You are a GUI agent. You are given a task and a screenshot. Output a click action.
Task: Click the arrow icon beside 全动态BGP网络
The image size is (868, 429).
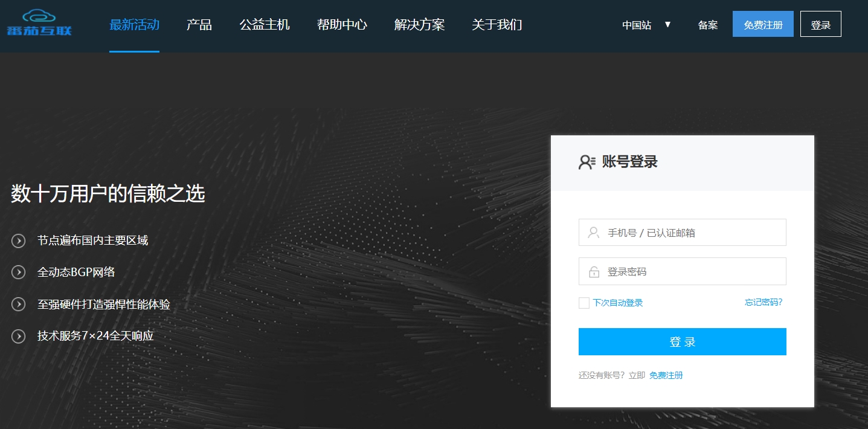point(17,273)
